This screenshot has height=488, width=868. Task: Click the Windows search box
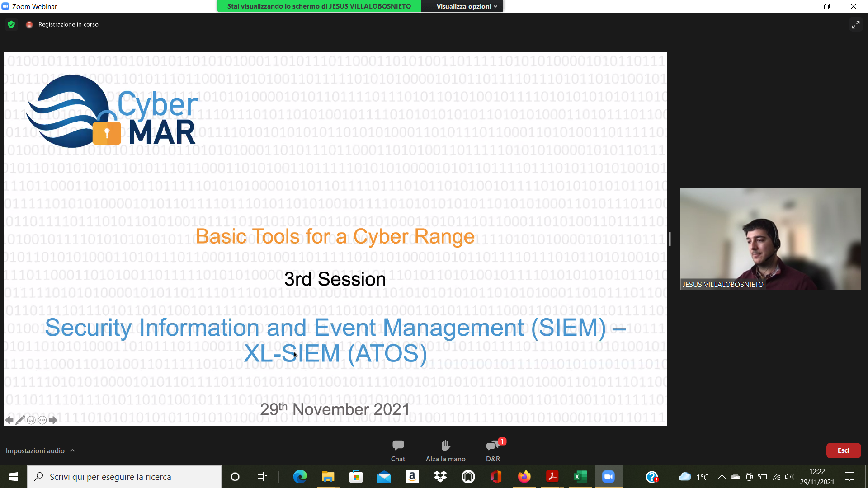coord(124,477)
